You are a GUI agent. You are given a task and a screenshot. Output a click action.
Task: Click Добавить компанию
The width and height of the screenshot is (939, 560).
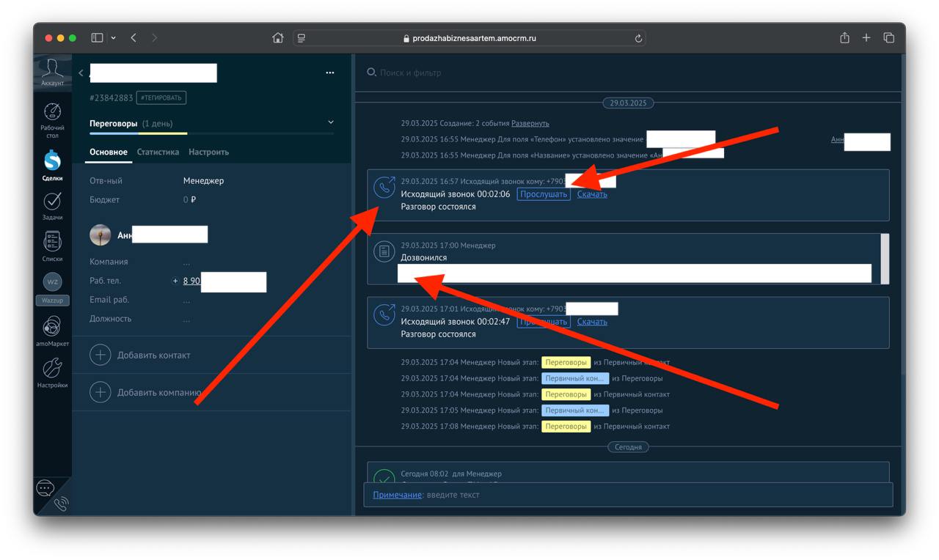coord(159,392)
